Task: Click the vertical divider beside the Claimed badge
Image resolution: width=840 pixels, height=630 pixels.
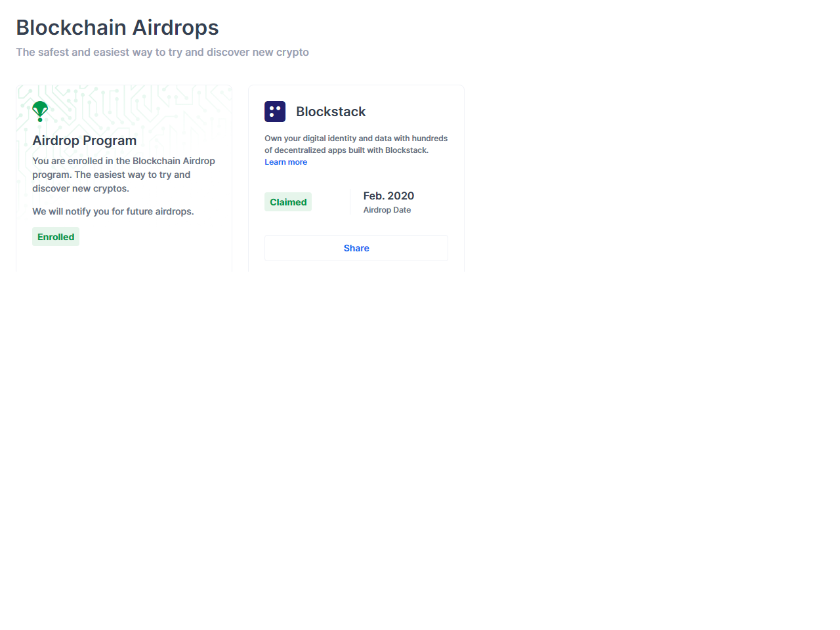Action: click(350, 202)
